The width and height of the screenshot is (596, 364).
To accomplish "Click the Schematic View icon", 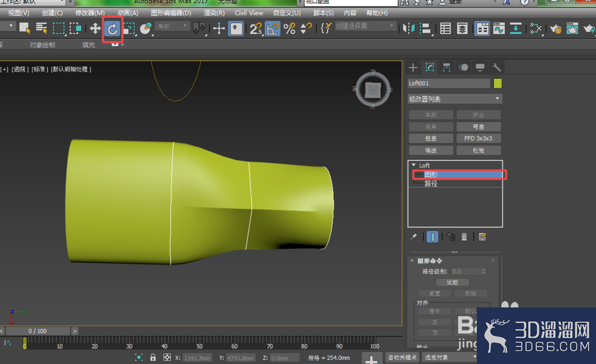I will (516, 29).
